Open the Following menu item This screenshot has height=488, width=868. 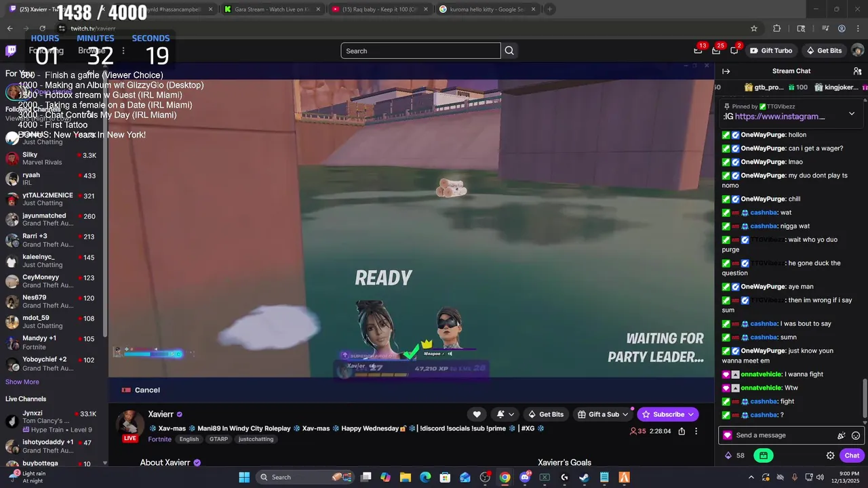[x=46, y=51]
